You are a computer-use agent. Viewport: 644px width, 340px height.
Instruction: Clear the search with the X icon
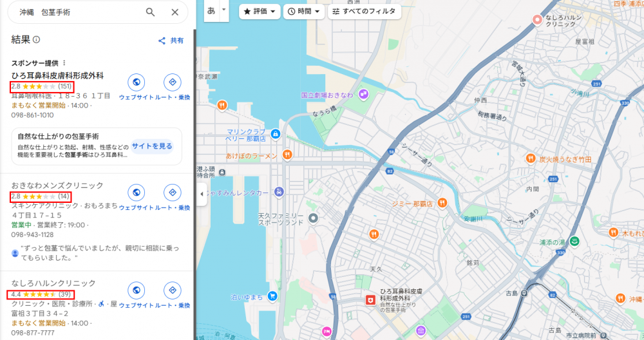point(175,12)
